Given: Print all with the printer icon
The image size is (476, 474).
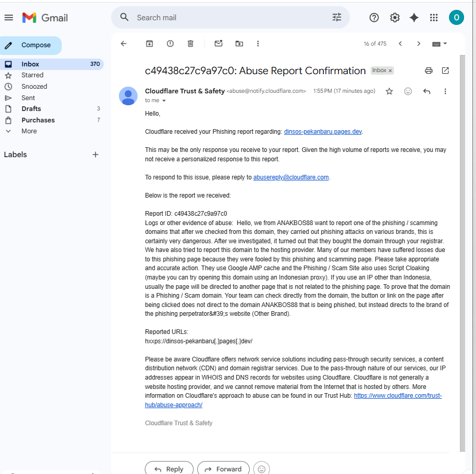Looking at the screenshot, I should 429,71.
